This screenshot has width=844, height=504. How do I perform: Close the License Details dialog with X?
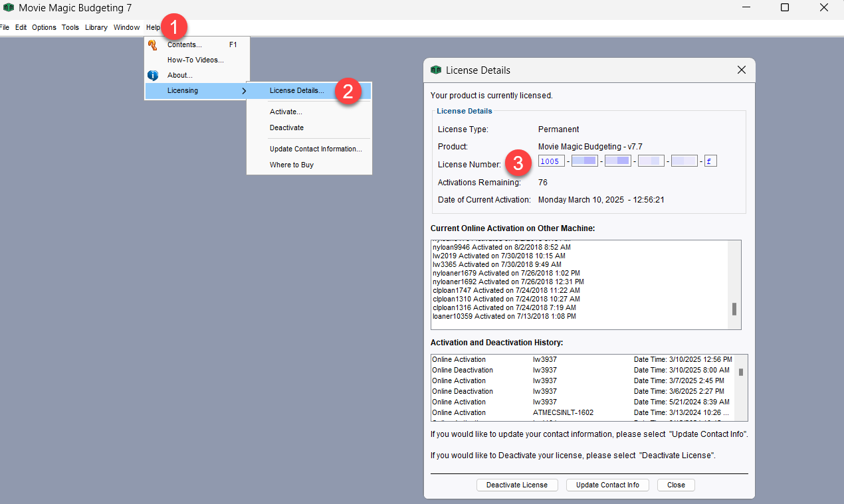742,70
